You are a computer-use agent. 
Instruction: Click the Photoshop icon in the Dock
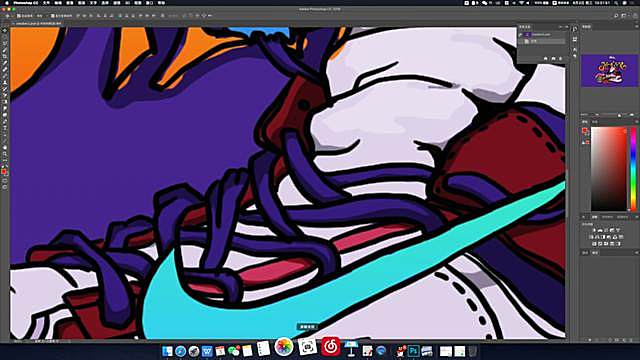(413, 351)
